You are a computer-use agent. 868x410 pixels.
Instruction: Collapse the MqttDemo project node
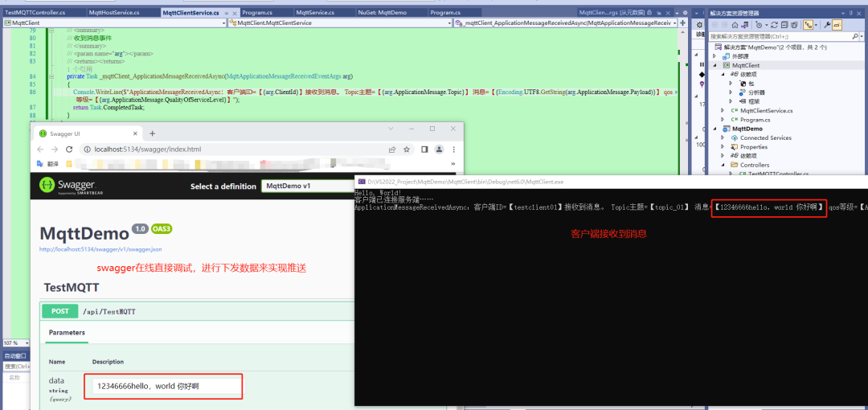714,129
